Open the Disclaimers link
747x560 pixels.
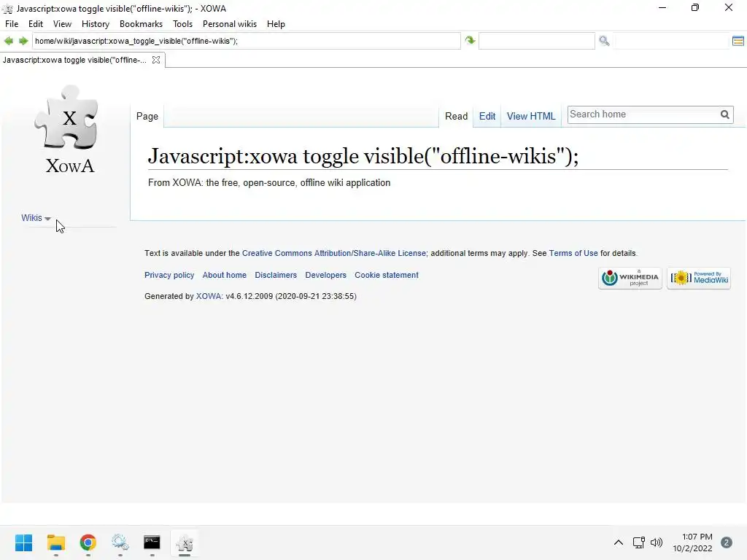pos(276,275)
